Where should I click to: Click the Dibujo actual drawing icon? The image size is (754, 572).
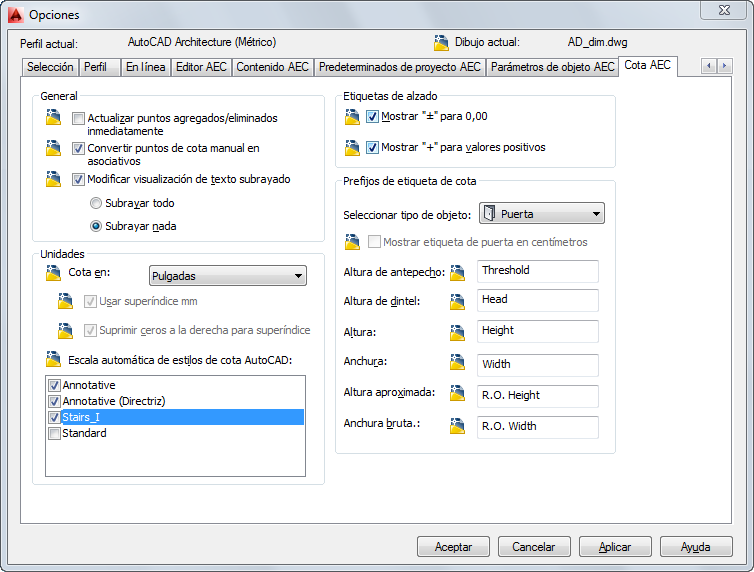(x=441, y=43)
